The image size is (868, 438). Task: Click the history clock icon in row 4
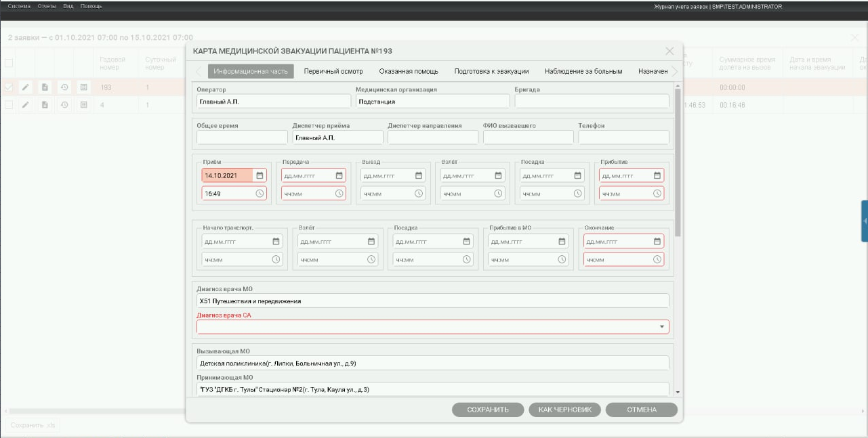pyautogui.click(x=64, y=105)
